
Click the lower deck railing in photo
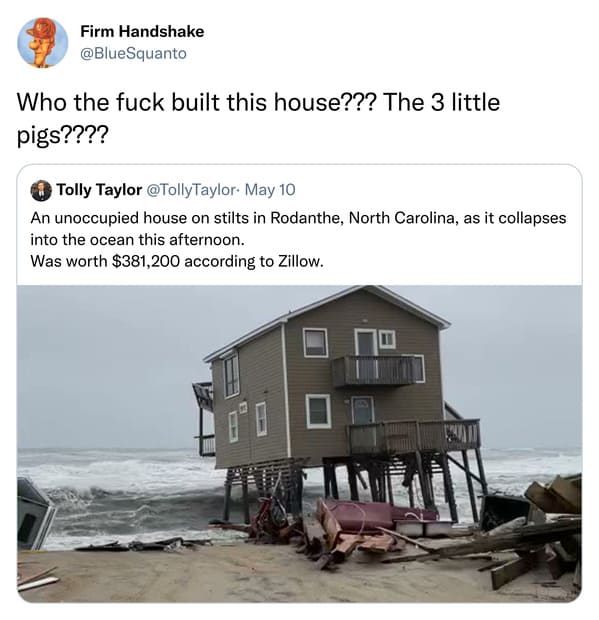point(413,436)
